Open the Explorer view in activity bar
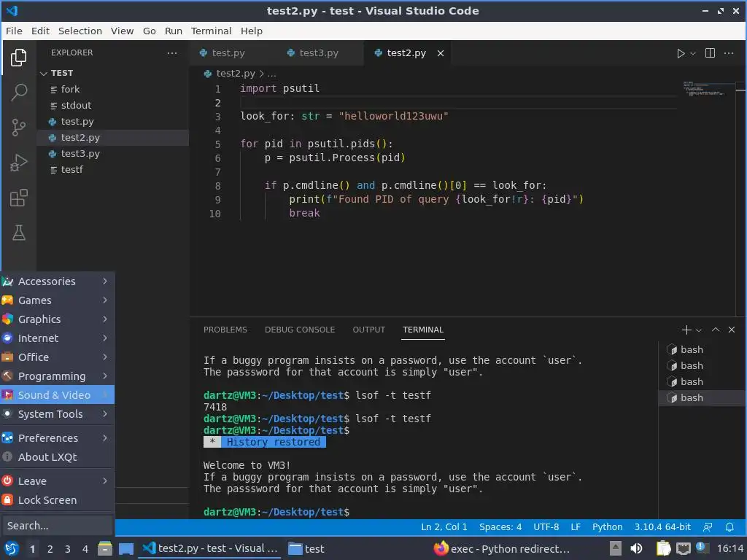Viewport: 747px width, 560px height. [18, 57]
